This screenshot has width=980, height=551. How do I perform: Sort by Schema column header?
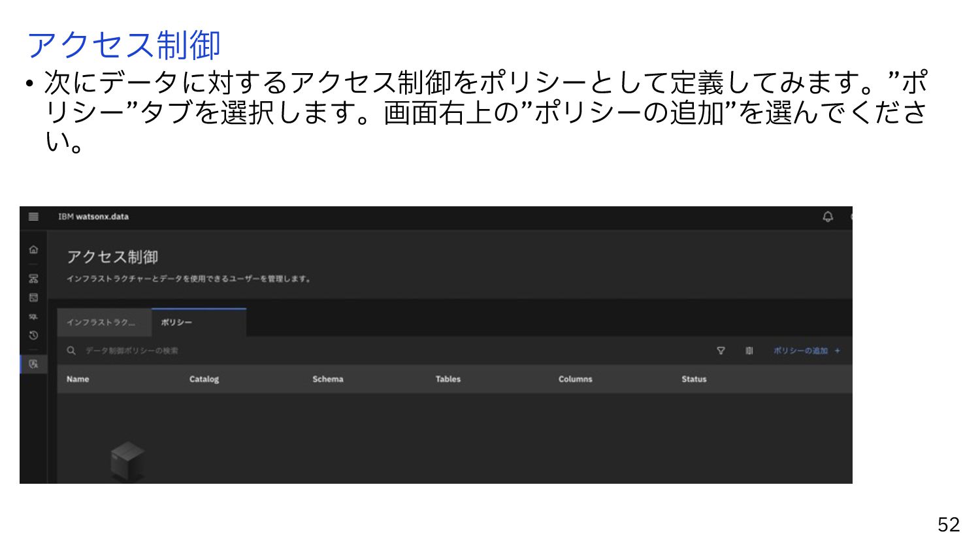[327, 379]
